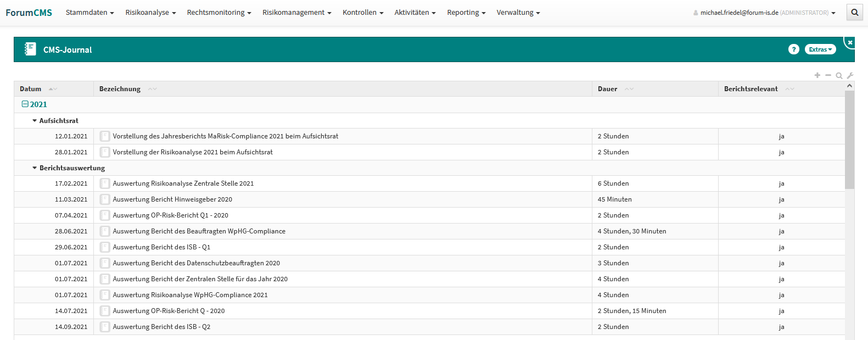This screenshot has width=868, height=340.
Task: Click the minus icon above the table
Action: pyautogui.click(x=828, y=75)
